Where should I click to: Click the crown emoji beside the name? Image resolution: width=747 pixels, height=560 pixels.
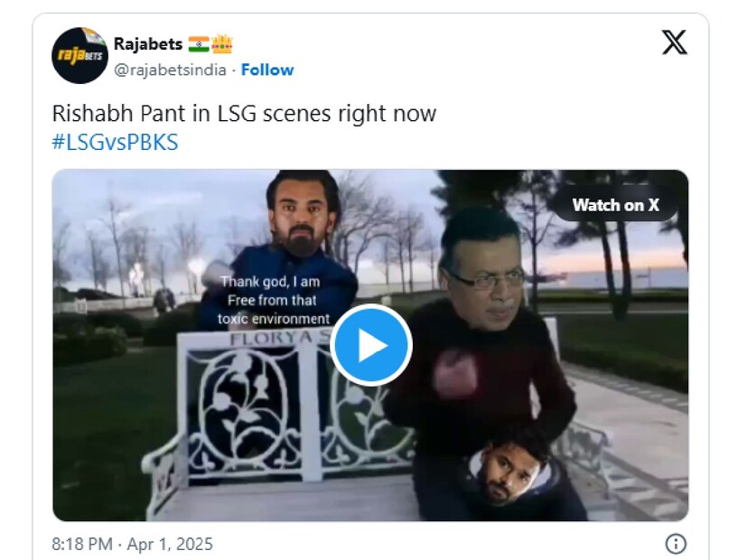(x=222, y=44)
